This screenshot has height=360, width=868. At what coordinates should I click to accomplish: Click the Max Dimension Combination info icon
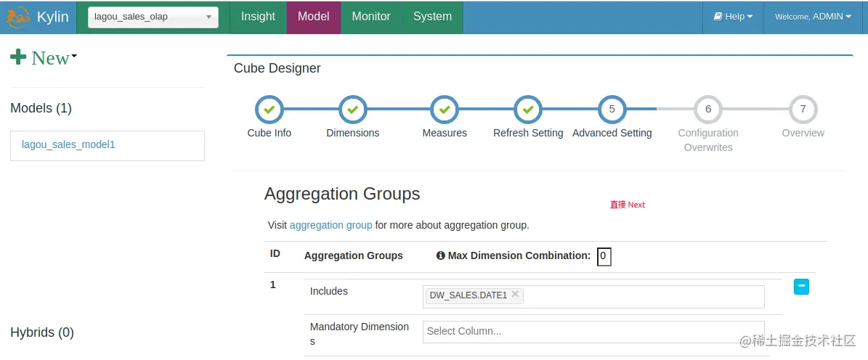point(440,255)
